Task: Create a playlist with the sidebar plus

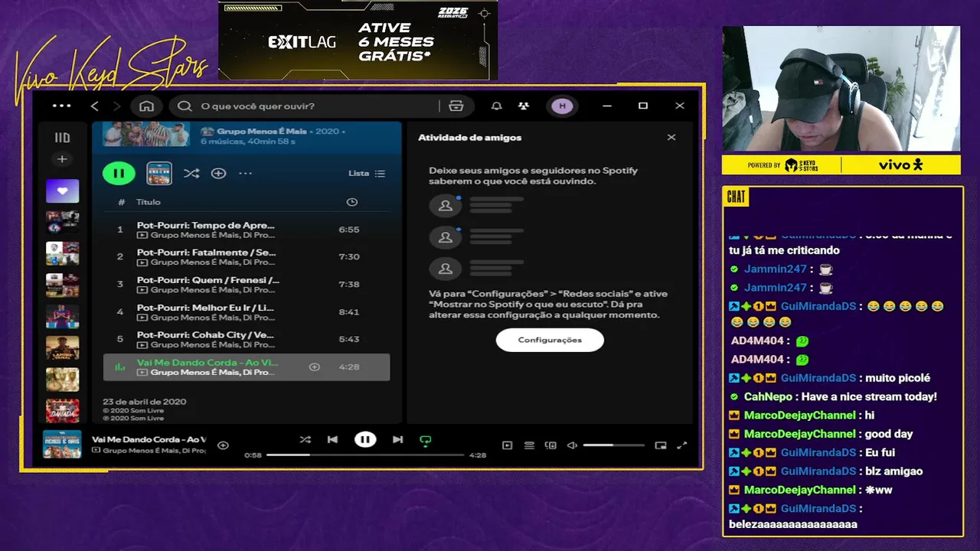Action: 62,159
